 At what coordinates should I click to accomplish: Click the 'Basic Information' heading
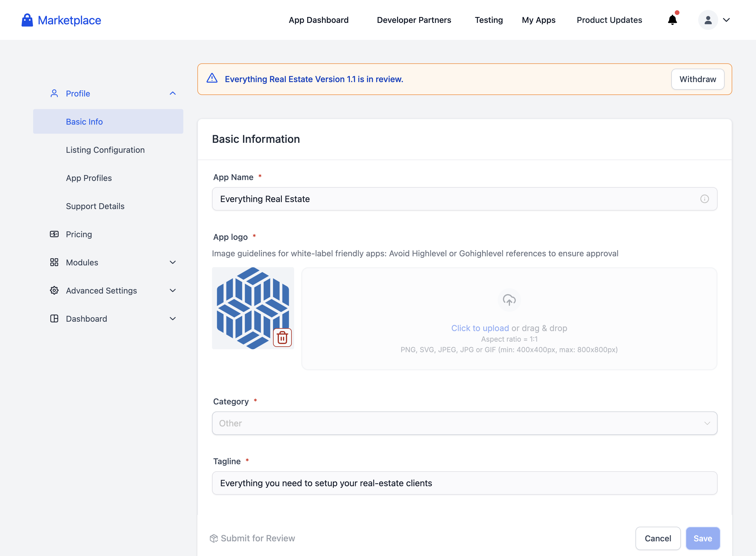pyautogui.click(x=256, y=139)
